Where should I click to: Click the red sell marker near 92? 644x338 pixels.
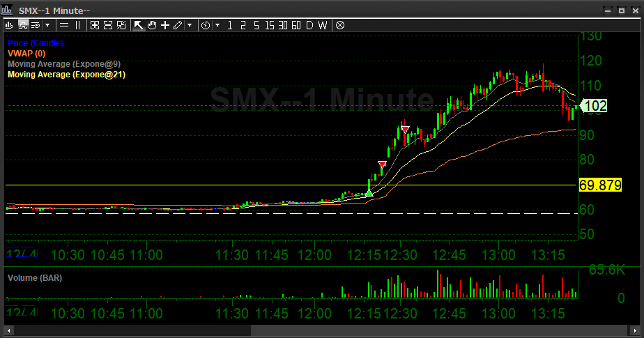point(406,130)
